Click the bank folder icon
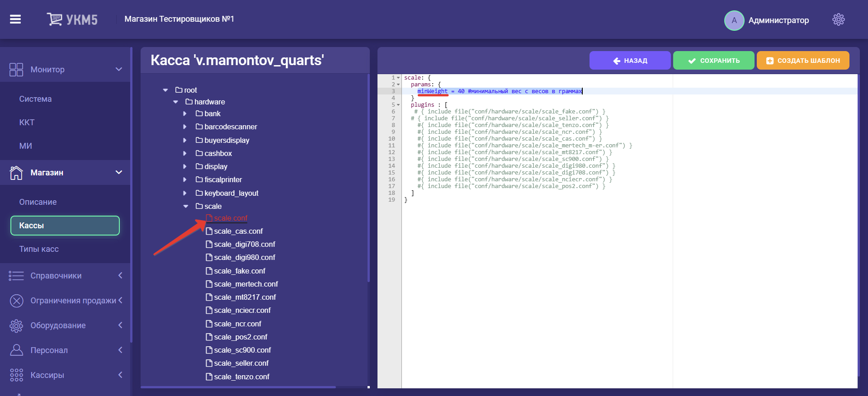This screenshot has height=396, width=868. [199, 113]
